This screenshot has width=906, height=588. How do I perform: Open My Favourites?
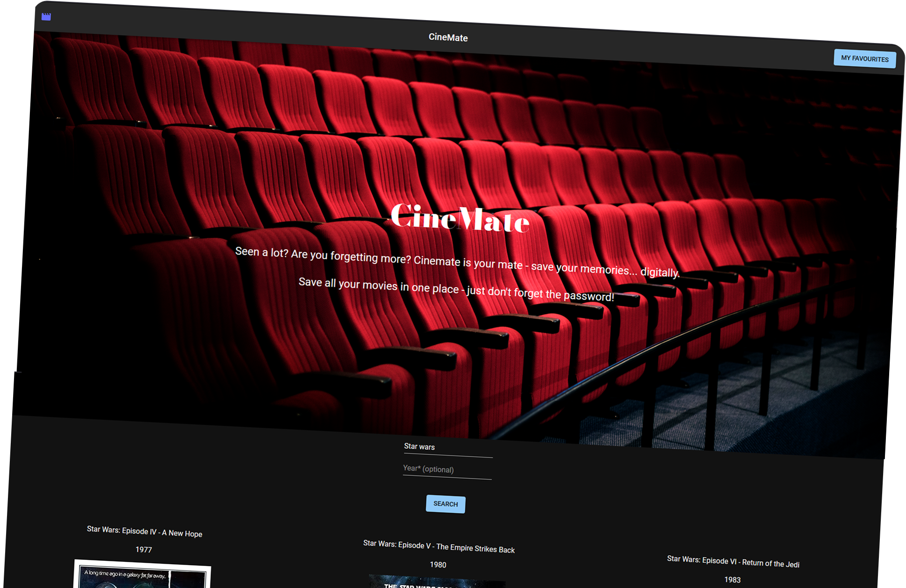[x=864, y=59]
